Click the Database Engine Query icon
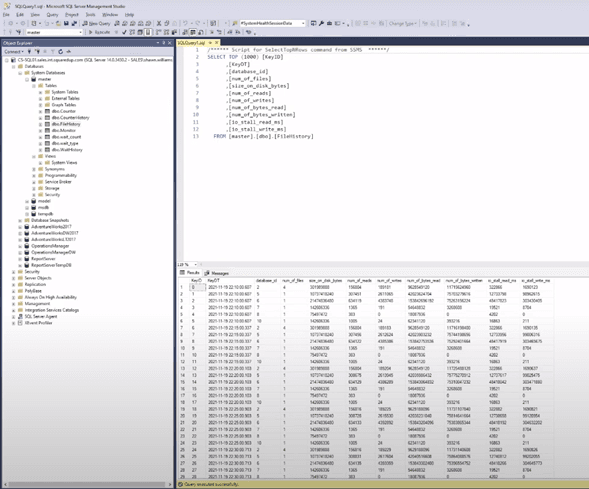The image size is (589, 489). 116,23
